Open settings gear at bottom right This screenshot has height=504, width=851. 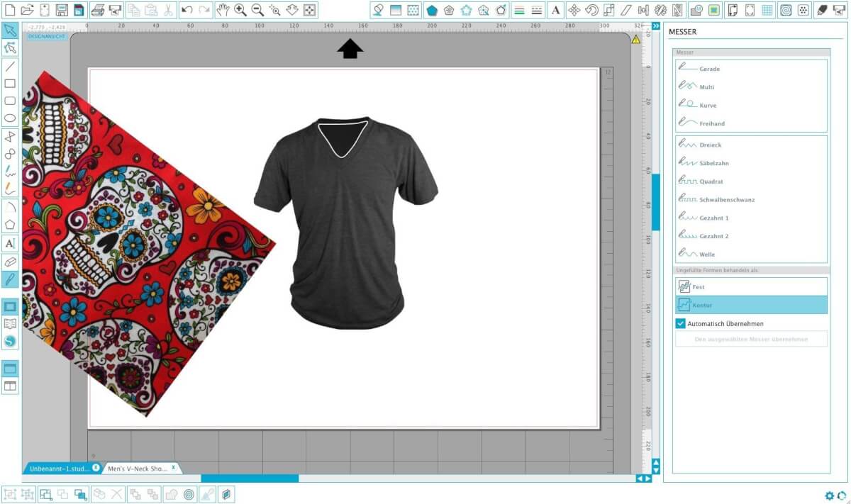829,495
